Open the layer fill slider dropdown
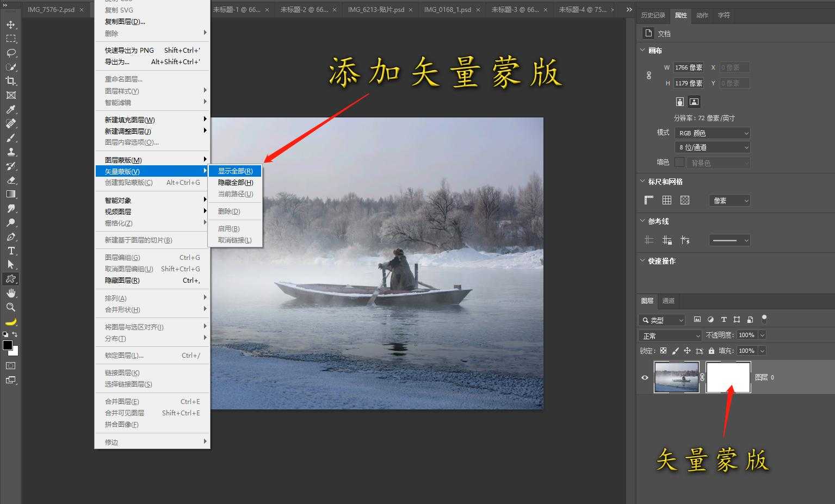Image resolution: width=835 pixels, height=504 pixels. point(762,351)
